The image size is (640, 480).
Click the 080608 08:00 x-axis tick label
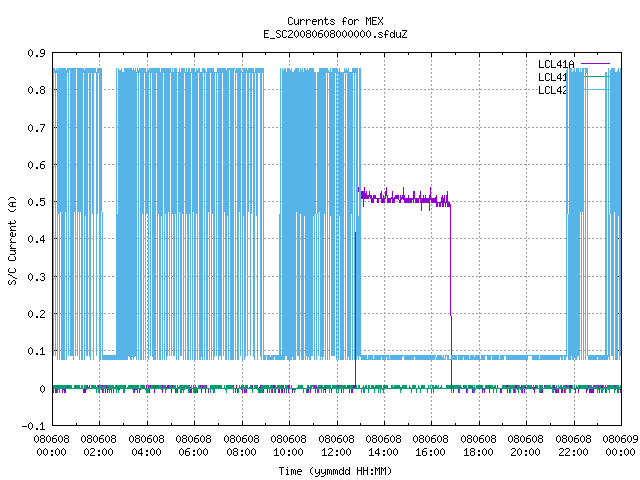pyautogui.click(x=241, y=445)
